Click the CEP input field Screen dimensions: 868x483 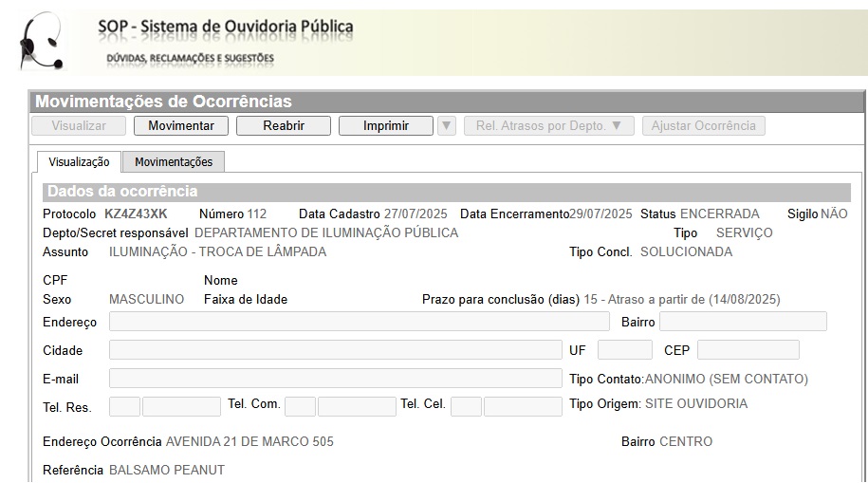coord(748,350)
